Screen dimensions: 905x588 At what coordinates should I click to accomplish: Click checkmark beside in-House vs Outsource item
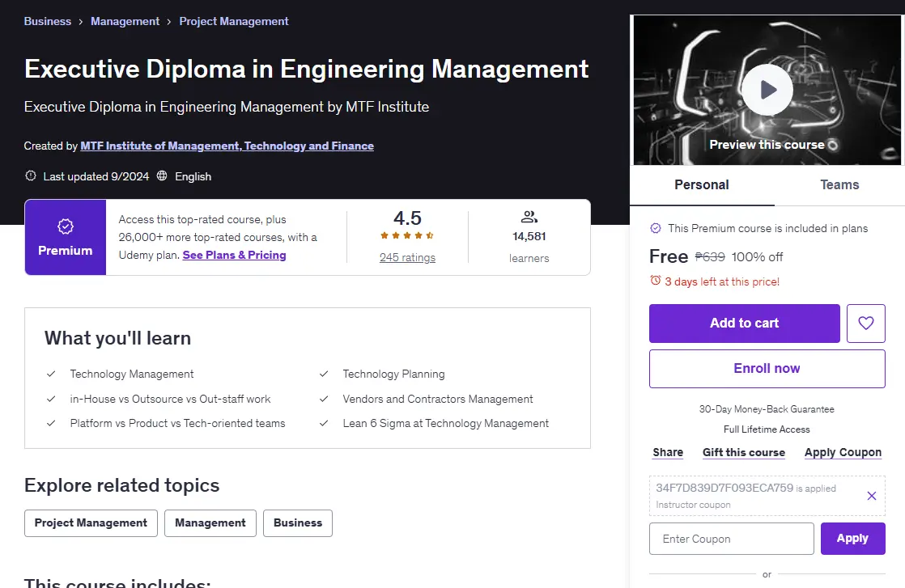51,399
